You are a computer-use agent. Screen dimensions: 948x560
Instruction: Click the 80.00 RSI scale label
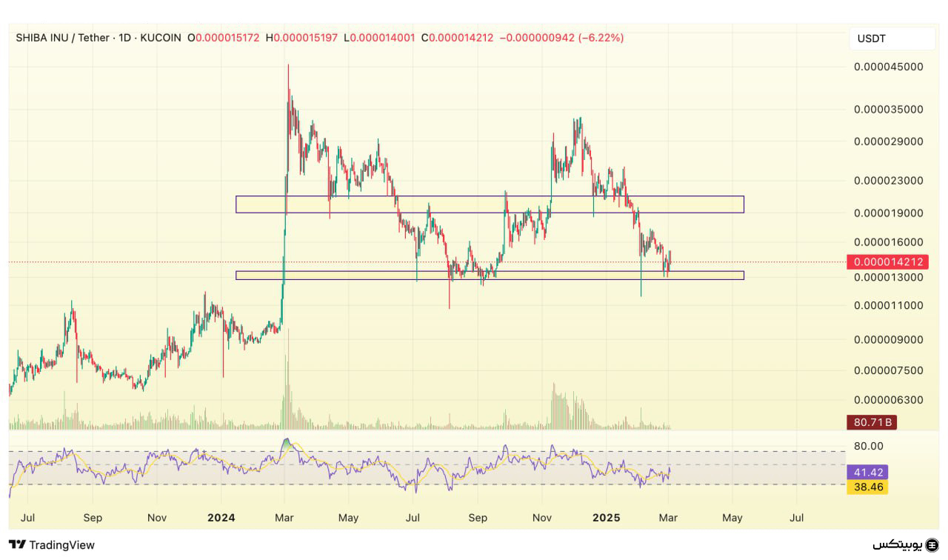click(x=868, y=446)
